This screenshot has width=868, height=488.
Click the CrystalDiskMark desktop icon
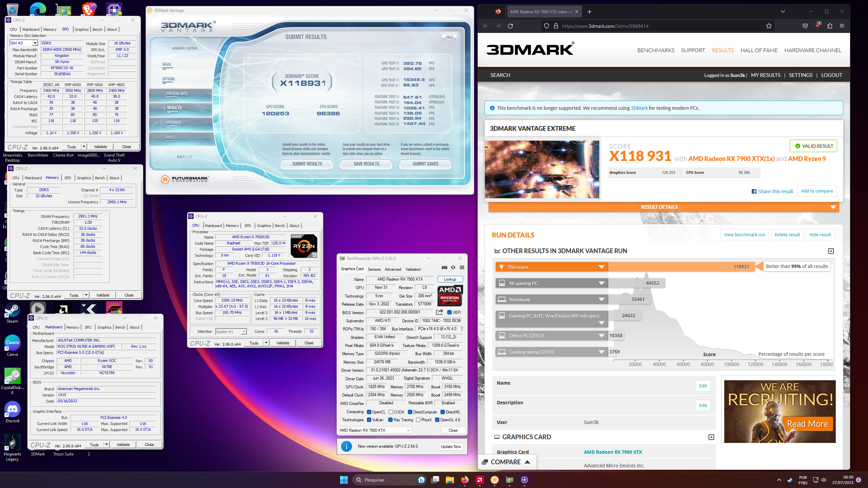pyautogui.click(x=12, y=381)
